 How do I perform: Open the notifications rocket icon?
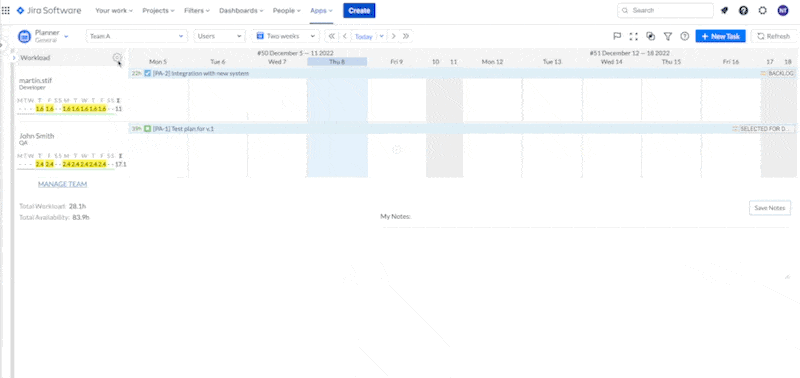[724, 10]
